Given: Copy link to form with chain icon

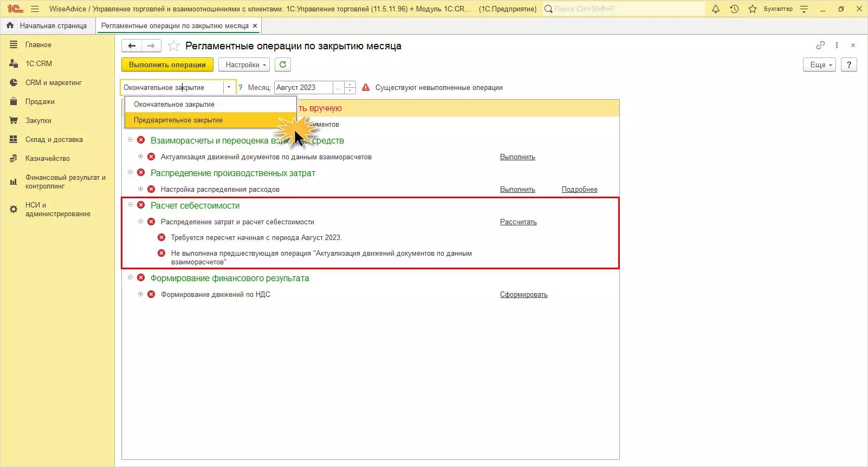Looking at the screenshot, I should click(x=820, y=46).
